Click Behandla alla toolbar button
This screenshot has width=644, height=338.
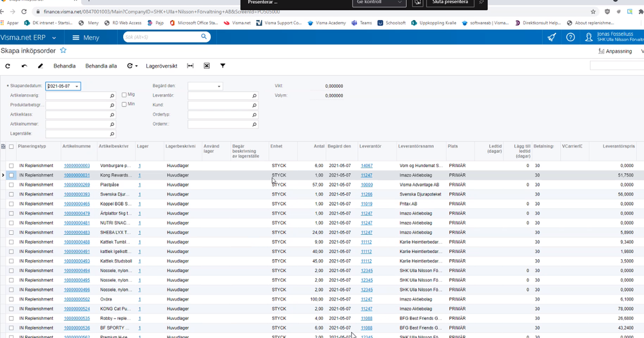(101, 66)
